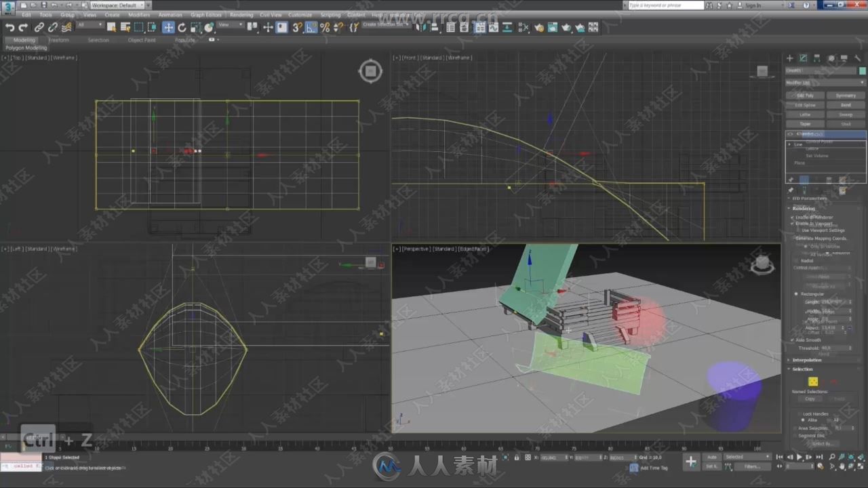Click the Taper modifier button
868x488 pixels.
coord(806,124)
